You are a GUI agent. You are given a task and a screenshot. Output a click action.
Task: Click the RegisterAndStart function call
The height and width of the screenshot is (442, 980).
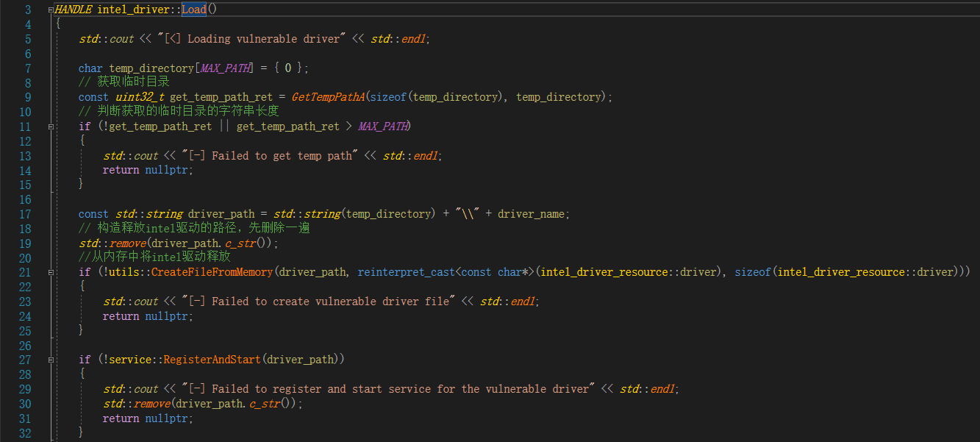tap(212, 360)
